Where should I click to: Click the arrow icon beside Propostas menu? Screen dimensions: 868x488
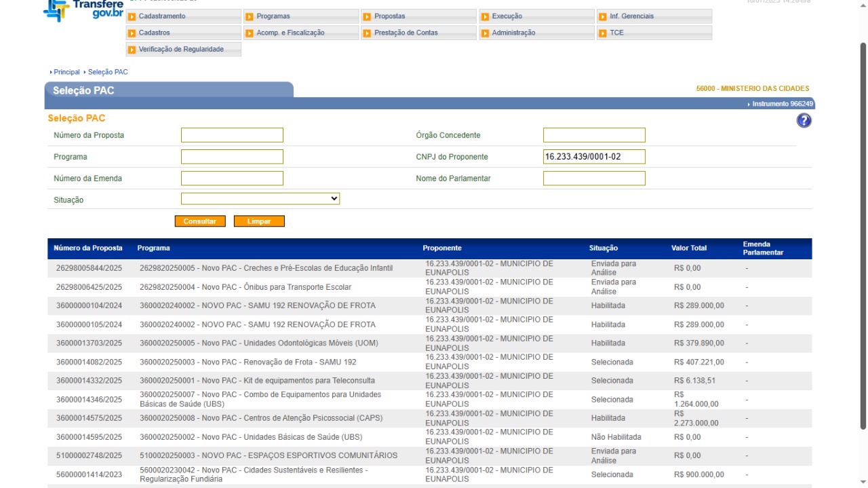click(367, 16)
